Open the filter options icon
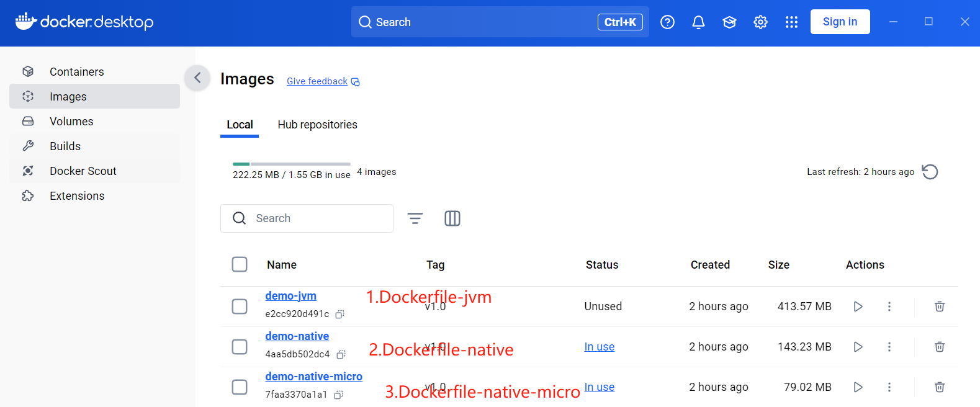The height and width of the screenshot is (407, 980). [x=415, y=218]
